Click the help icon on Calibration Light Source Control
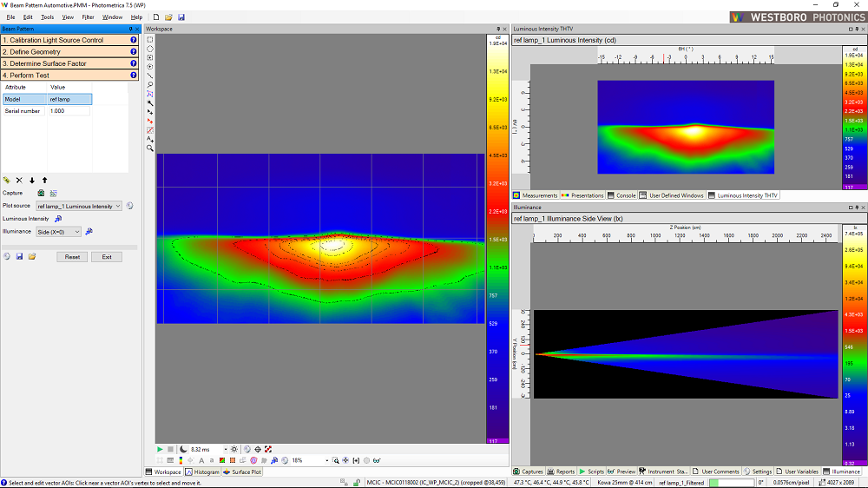The height and width of the screenshot is (488, 868). point(134,40)
